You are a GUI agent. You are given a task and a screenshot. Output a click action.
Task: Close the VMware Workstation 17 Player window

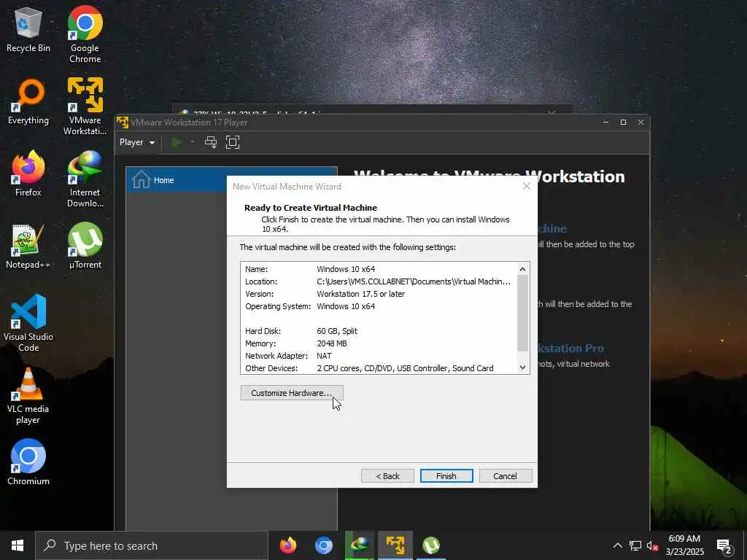click(x=640, y=122)
